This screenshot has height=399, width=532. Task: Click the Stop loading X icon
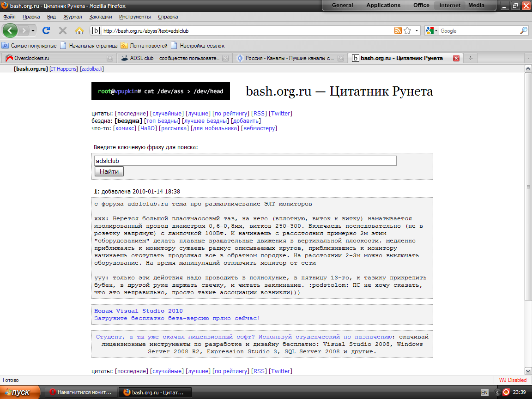coord(63,30)
